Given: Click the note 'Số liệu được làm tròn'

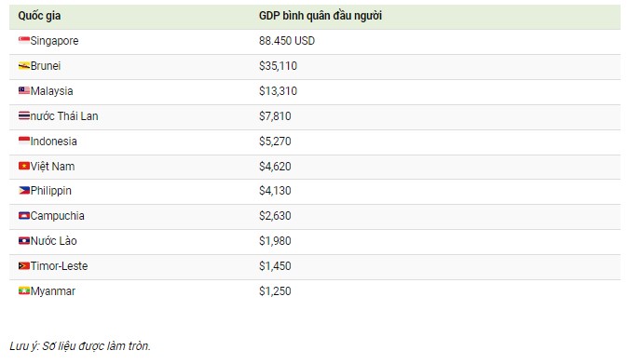Looking at the screenshot, I should point(96,346).
